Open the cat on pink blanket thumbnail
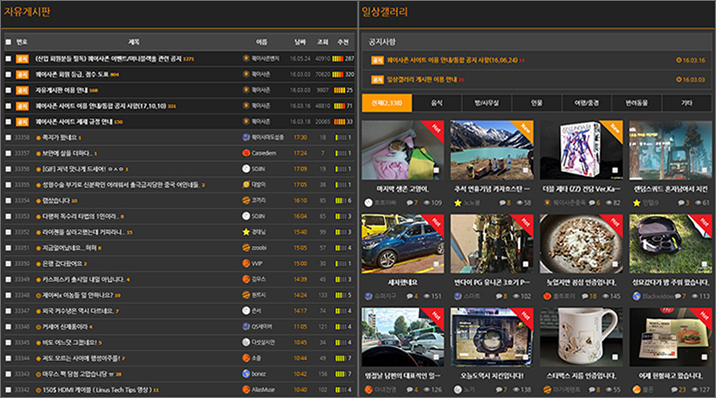Screen dimensions: 716x398 403,150
